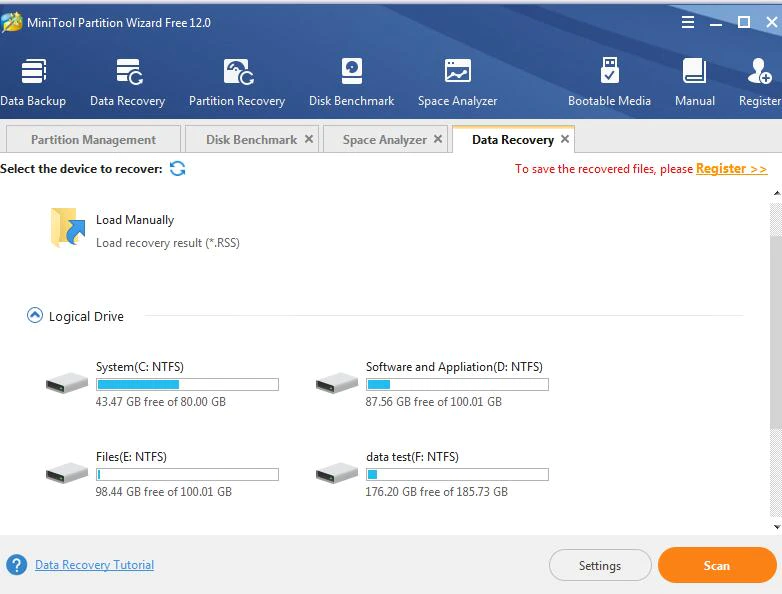Click Load Manually option
782x594 pixels.
point(135,220)
